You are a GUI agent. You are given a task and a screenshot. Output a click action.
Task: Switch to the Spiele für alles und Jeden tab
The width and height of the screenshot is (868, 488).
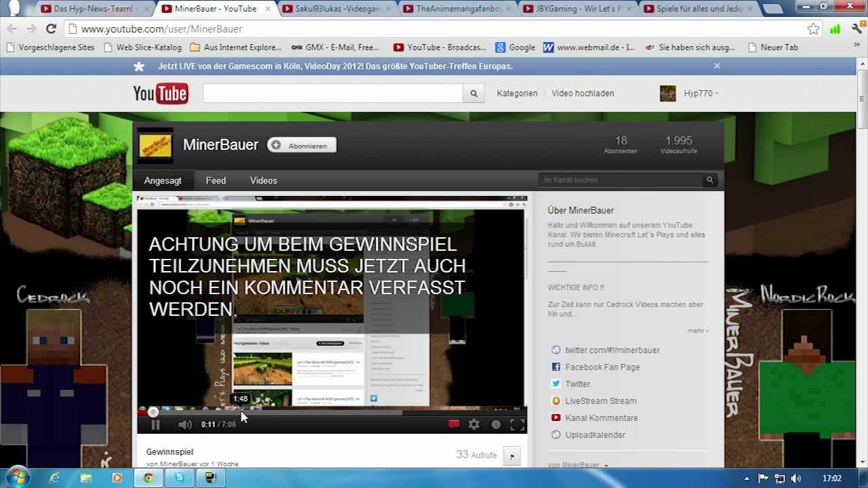698,9
